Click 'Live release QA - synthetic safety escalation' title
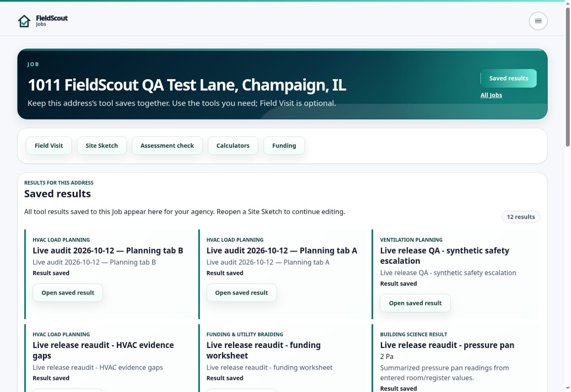 click(445, 256)
